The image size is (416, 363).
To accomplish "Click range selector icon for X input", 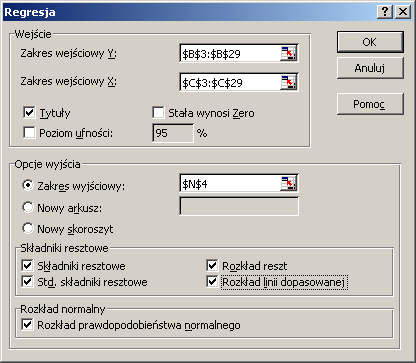I will 288,82.
